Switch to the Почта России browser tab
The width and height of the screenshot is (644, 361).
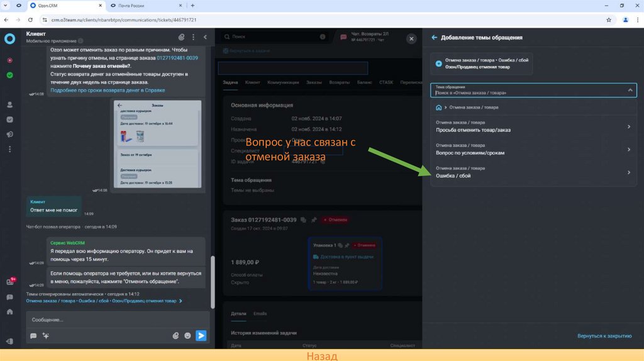pyautogui.click(x=146, y=6)
